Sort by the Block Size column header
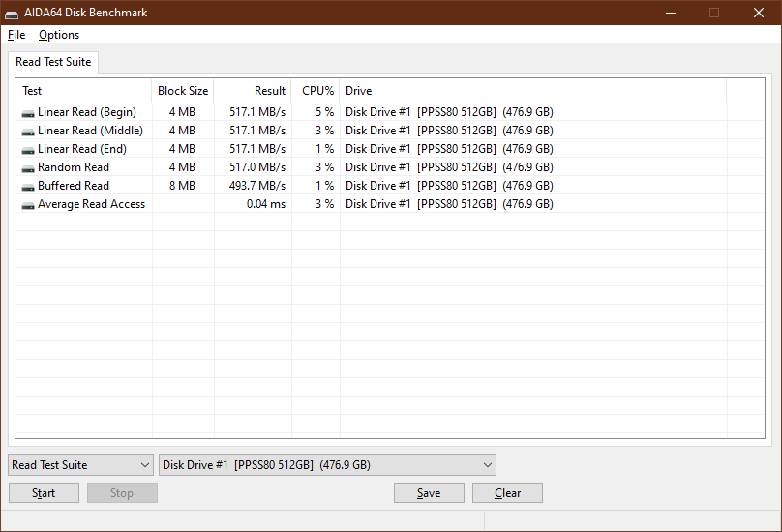782x532 pixels. tap(183, 91)
